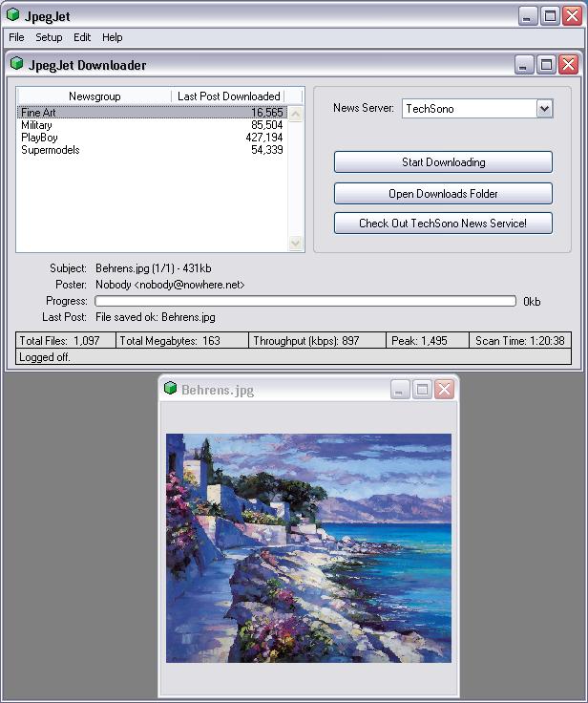The image size is (588, 703).
Task: Click the download progress bar
Action: 305,301
